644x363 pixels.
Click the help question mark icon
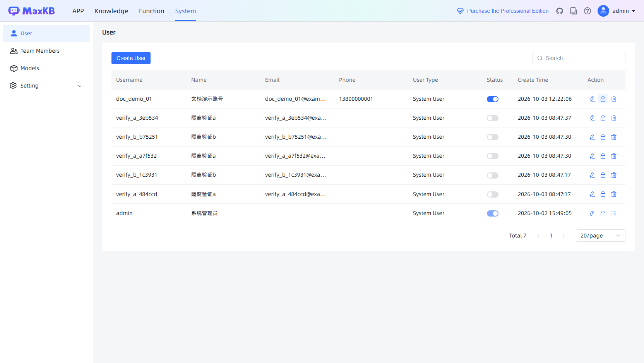[x=587, y=11]
